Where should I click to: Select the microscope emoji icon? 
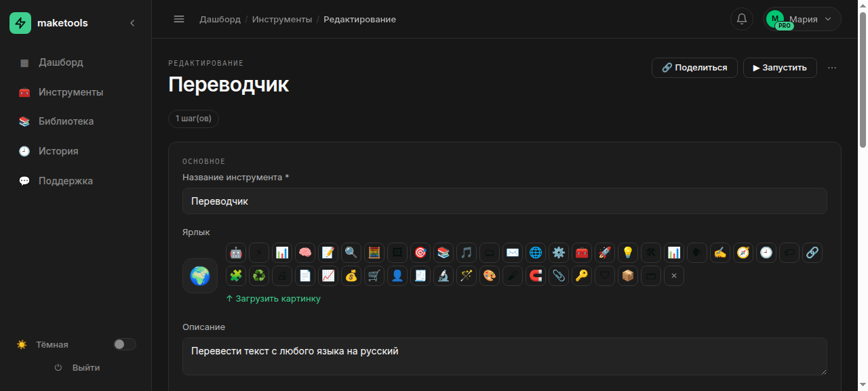tap(443, 276)
